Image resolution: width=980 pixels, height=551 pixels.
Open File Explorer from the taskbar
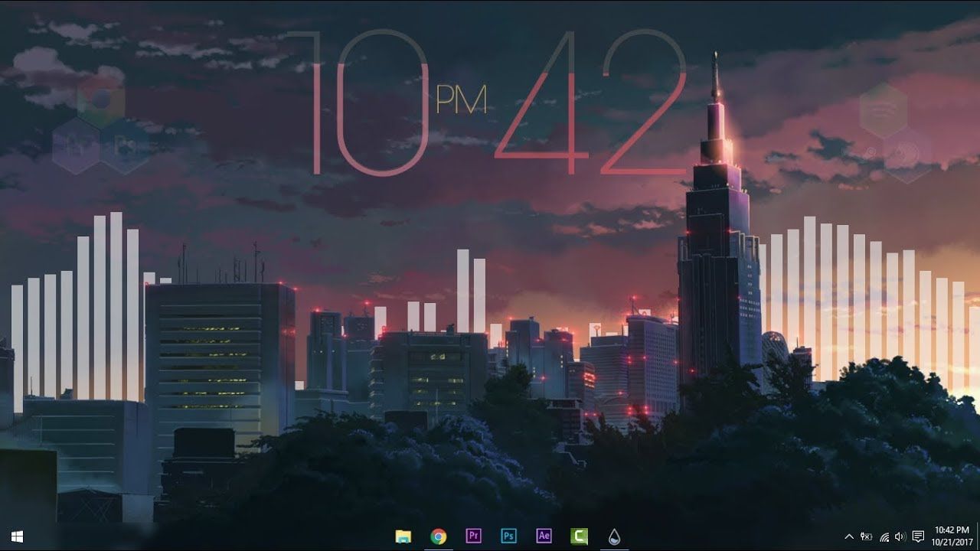click(403, 536)
